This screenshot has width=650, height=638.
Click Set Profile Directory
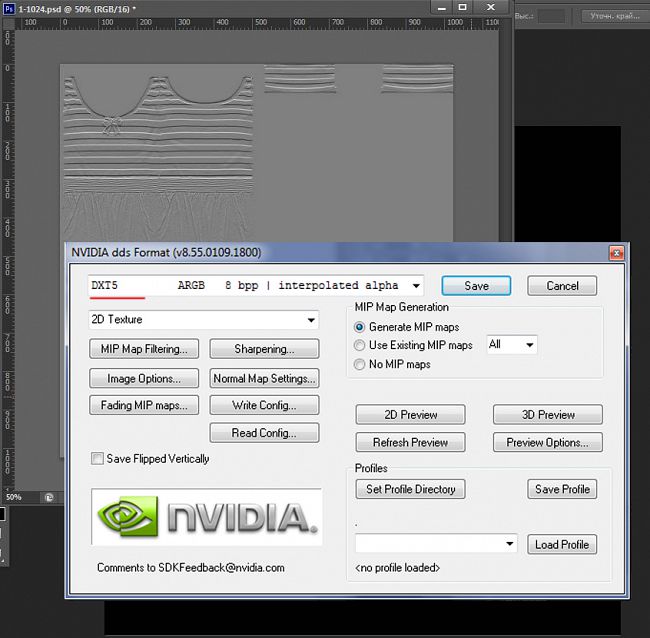click(x=410, y=489)
